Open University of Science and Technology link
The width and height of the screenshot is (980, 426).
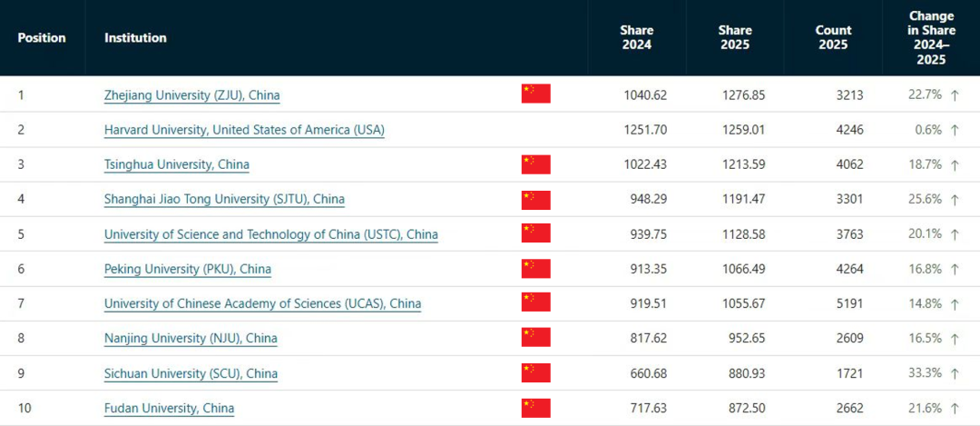click(x=271, y=234)
